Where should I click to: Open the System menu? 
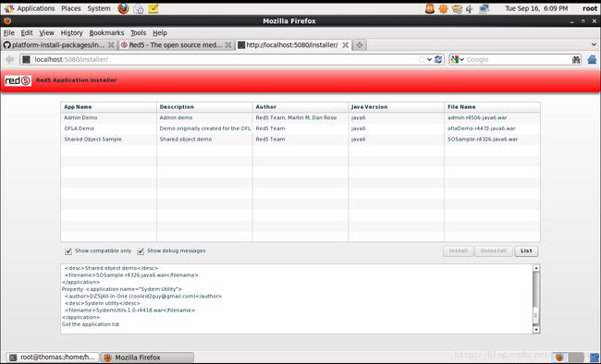(x=99, y=8)
